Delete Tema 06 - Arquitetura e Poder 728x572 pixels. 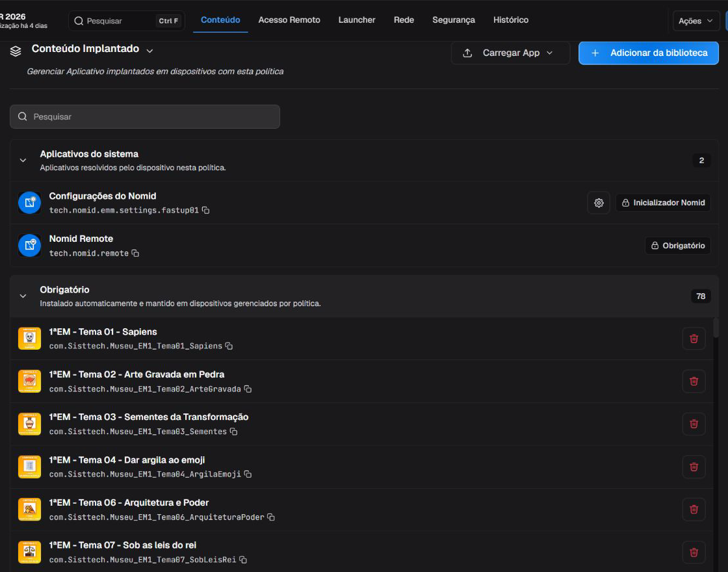(694, 510)
